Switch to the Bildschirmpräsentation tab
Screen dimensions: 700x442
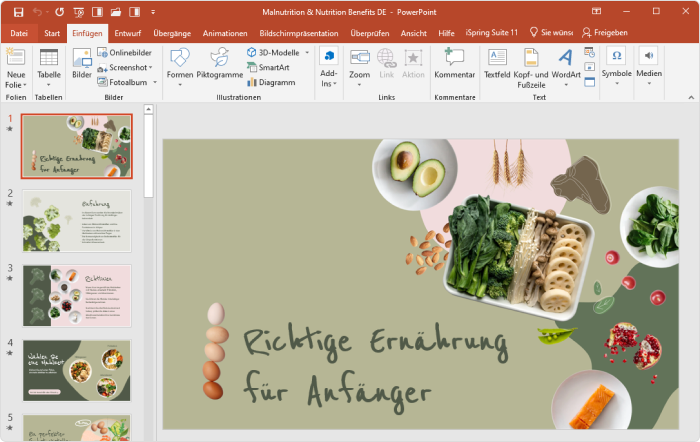pos(299,33)
